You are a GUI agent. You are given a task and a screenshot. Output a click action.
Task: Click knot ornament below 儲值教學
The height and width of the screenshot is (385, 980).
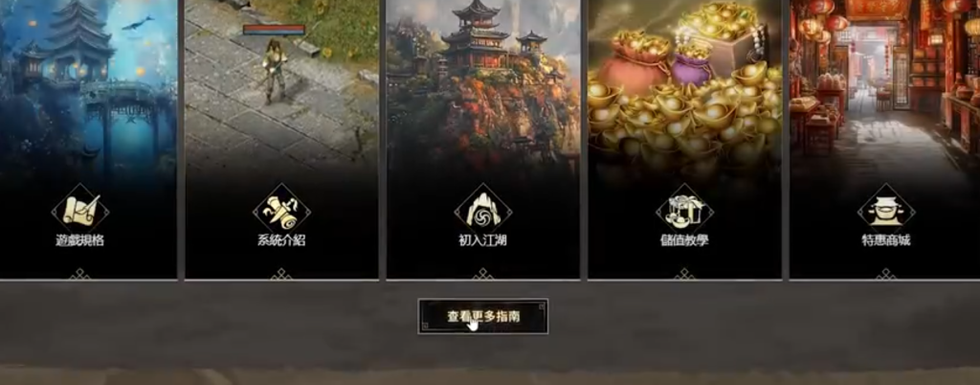[684, 274]
